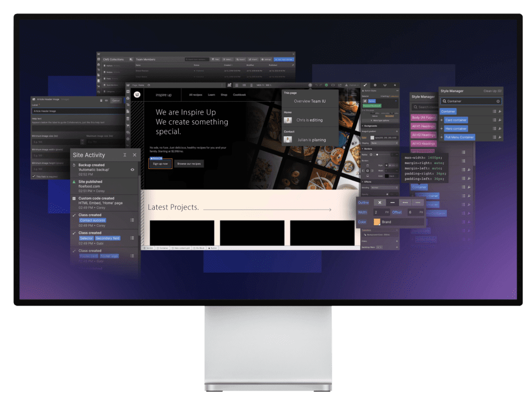The image size is (532, 401).
Task: Clear the Container search field
Action: pos(498,101)
